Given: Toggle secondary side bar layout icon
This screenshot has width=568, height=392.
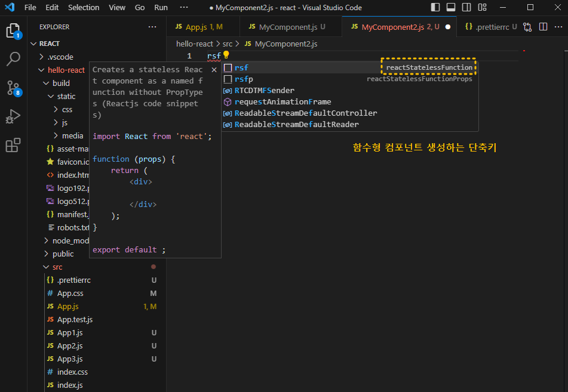Looking at the screenshot, I should point(466,7).
